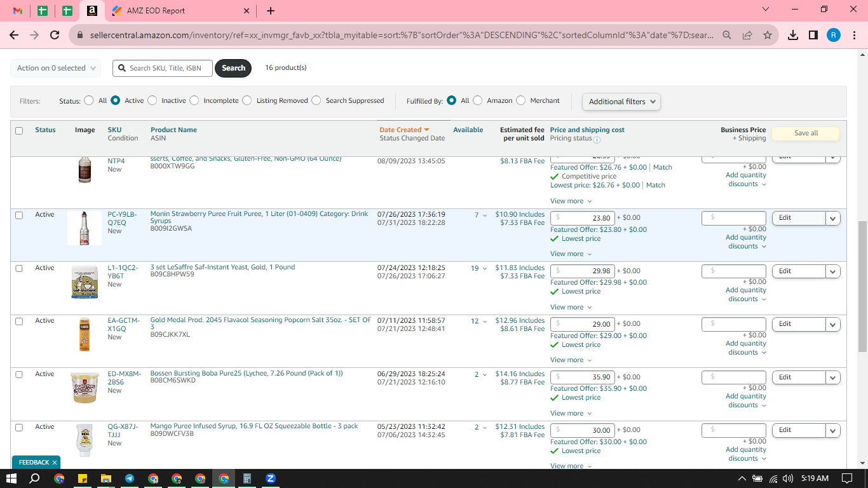Expand View more for Monin Strawberry Puree
Screen dimensions: 868x488
[571, 254]
